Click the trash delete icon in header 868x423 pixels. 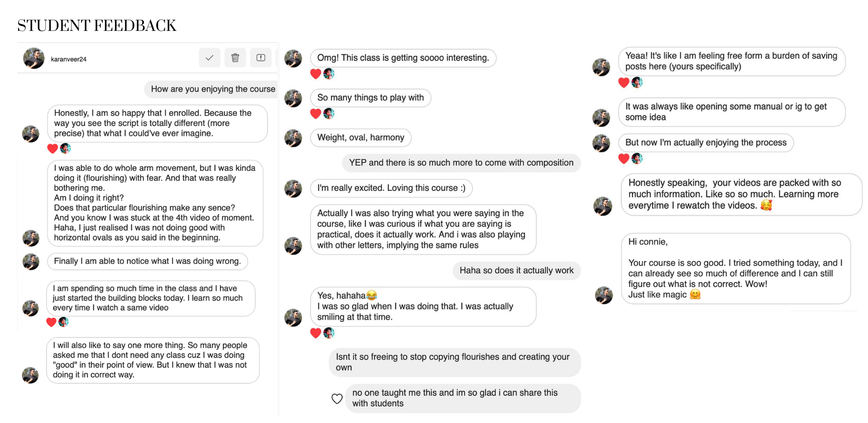pos(235,58)
